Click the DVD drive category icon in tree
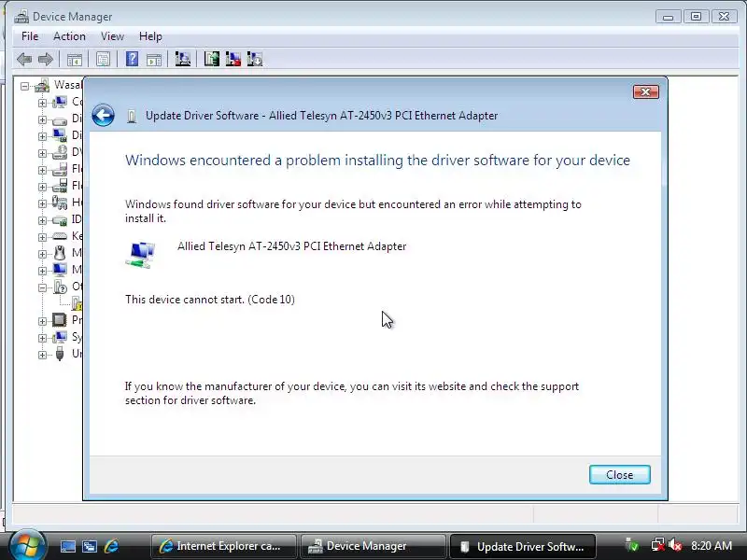The height and width of the screenshot is (560, 747). point(60,152)
